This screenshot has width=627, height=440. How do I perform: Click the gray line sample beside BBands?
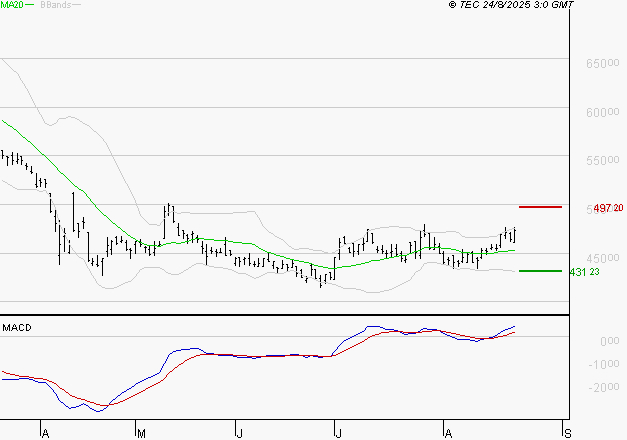pyautogui.click(x=77, y=5)
